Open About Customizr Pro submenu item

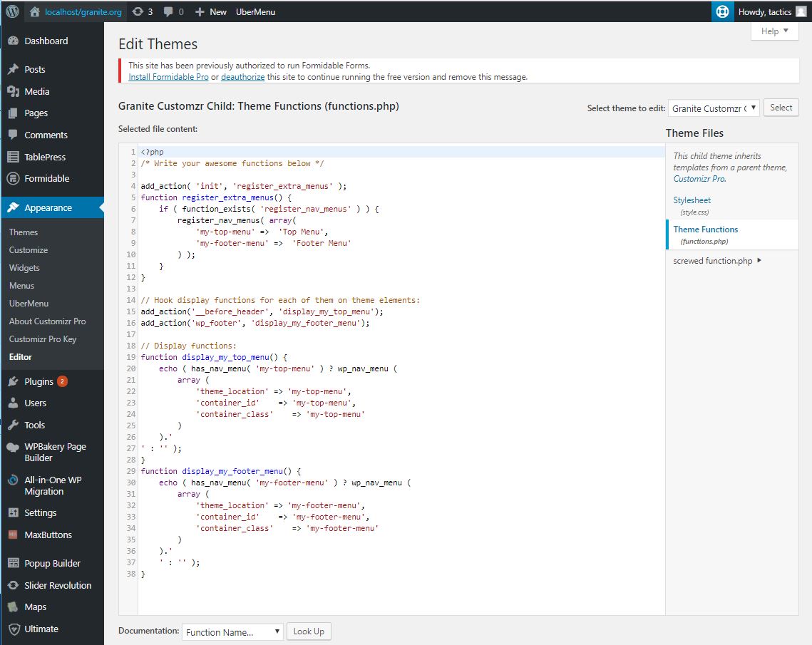coord(48,321)
